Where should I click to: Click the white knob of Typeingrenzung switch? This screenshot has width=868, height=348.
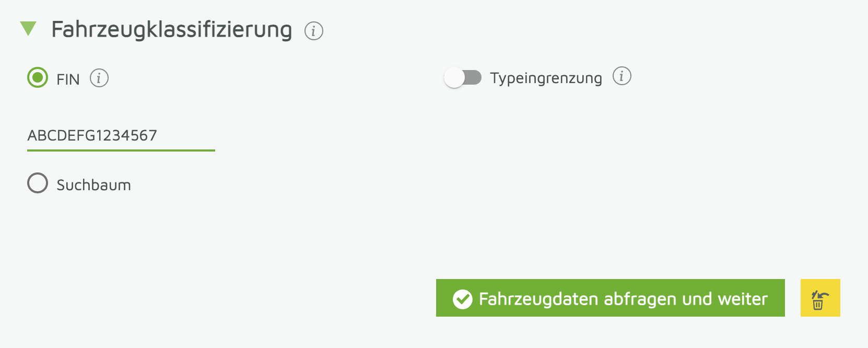454,78
